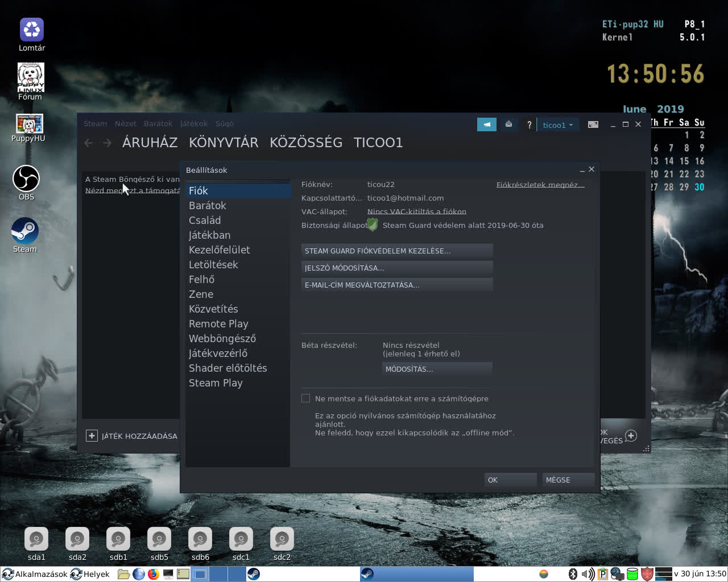Image resolution: width=728 pixels, height=582 pixels.
Task: Click STEAM GUARD FIÓKVÉDELEM KEZELÉSE button
Action: tap(397, 251)
